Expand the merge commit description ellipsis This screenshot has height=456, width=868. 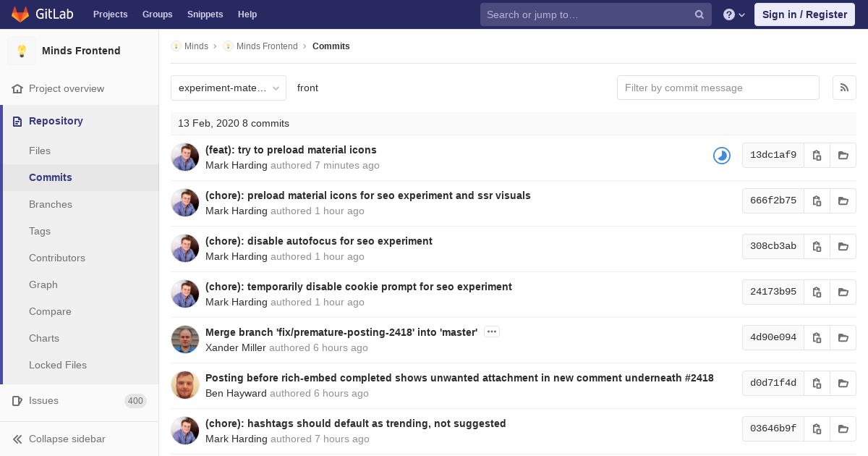[x=492, y=332]
